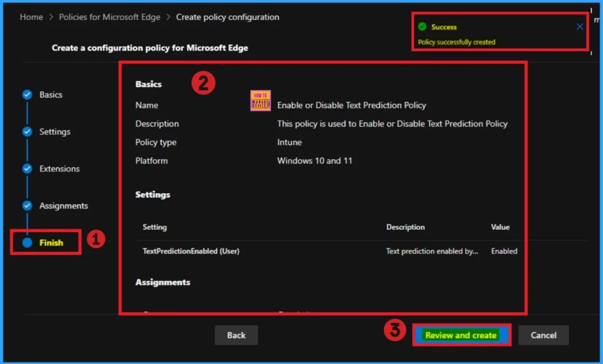Click the Text prediction enabled by... description cell
Image resolution: width=603 pixels, height=364 pixels.
point(432,251)
